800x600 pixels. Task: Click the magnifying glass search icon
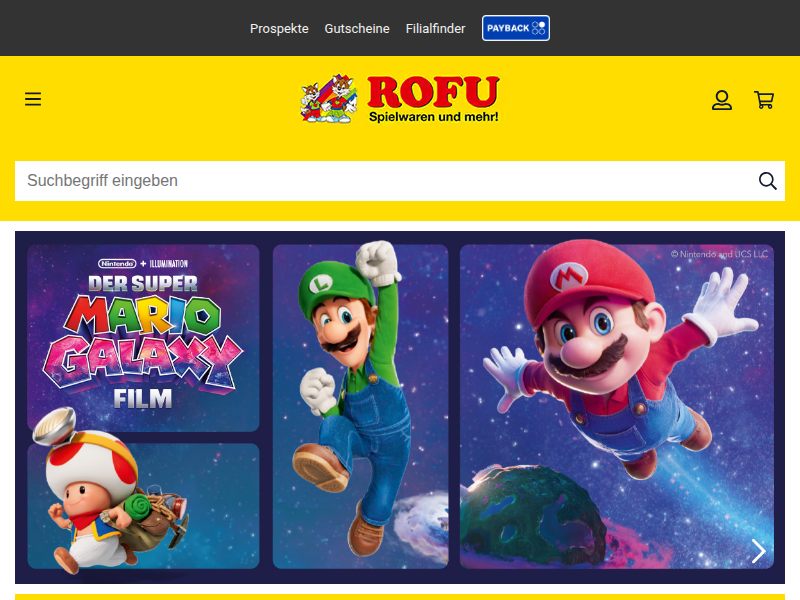tap(767, 181)
